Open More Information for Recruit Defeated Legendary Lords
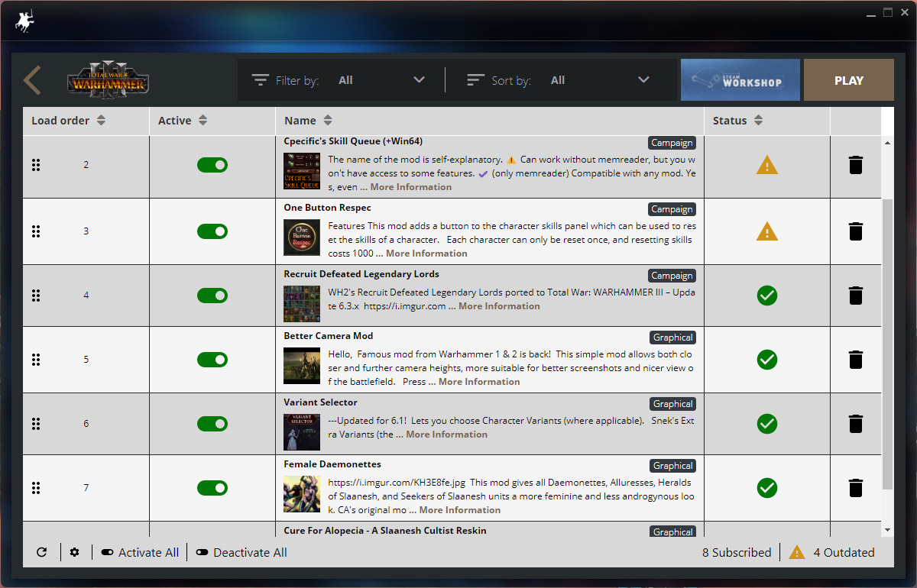917x588 pixels. coord(499,306)
